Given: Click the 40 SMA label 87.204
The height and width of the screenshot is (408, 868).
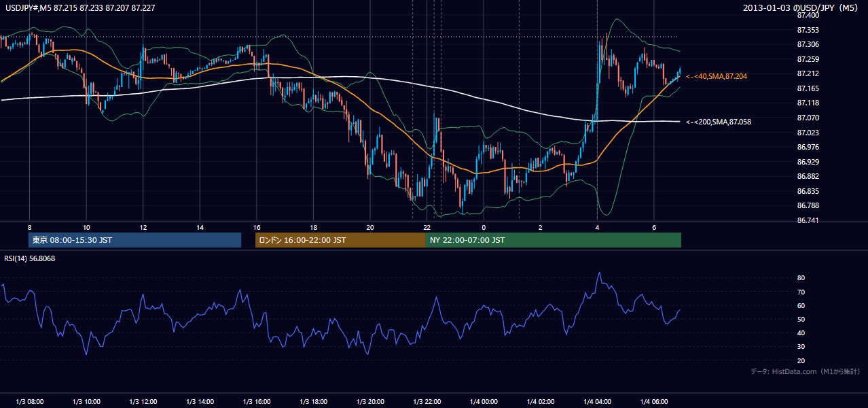Looking at the screenshot, I should click(717, 76).
